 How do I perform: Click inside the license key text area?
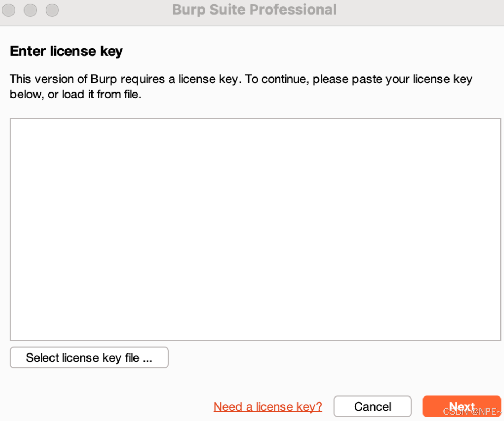[255, 229]
